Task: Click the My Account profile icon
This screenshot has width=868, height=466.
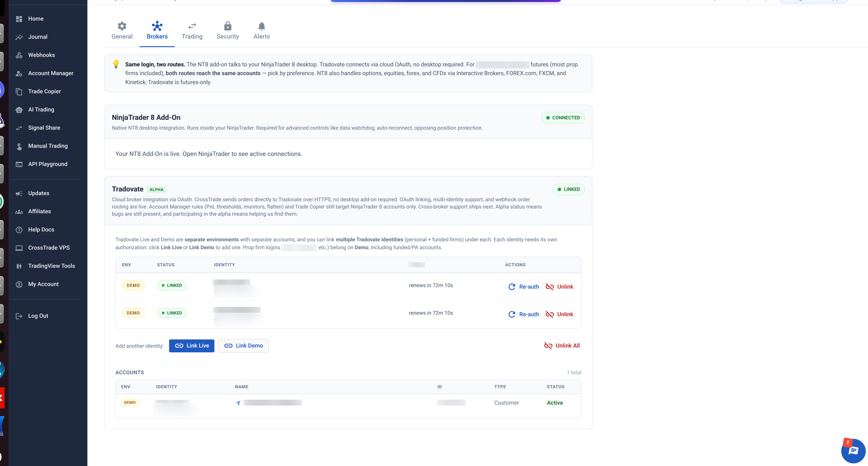Action: point(19,284)
